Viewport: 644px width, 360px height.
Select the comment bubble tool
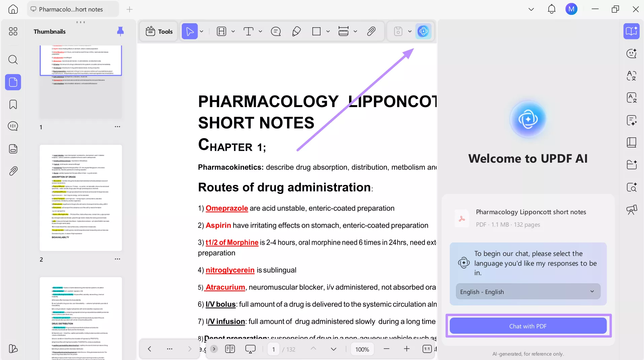click(x=276, y=31)
